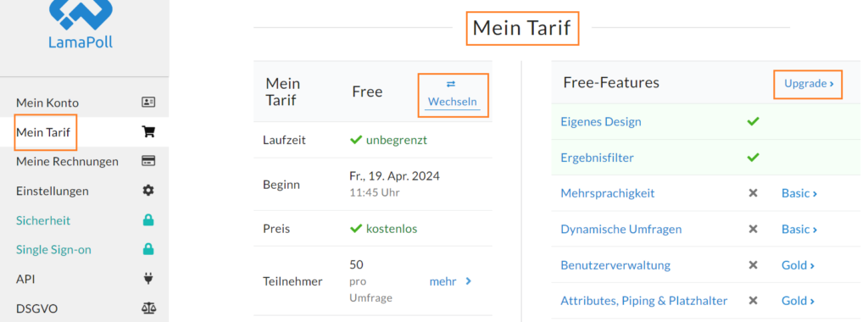This screenshot has height=322, width=868.
Task: Click the Eigenes Design feature link
Action: (601, 122)
